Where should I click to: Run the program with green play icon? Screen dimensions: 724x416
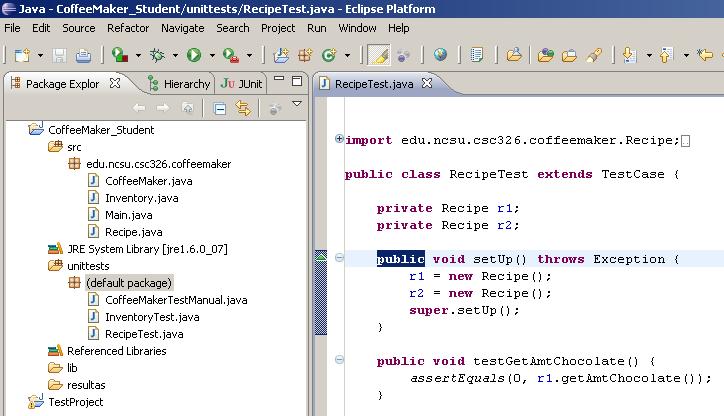point(194,55)
